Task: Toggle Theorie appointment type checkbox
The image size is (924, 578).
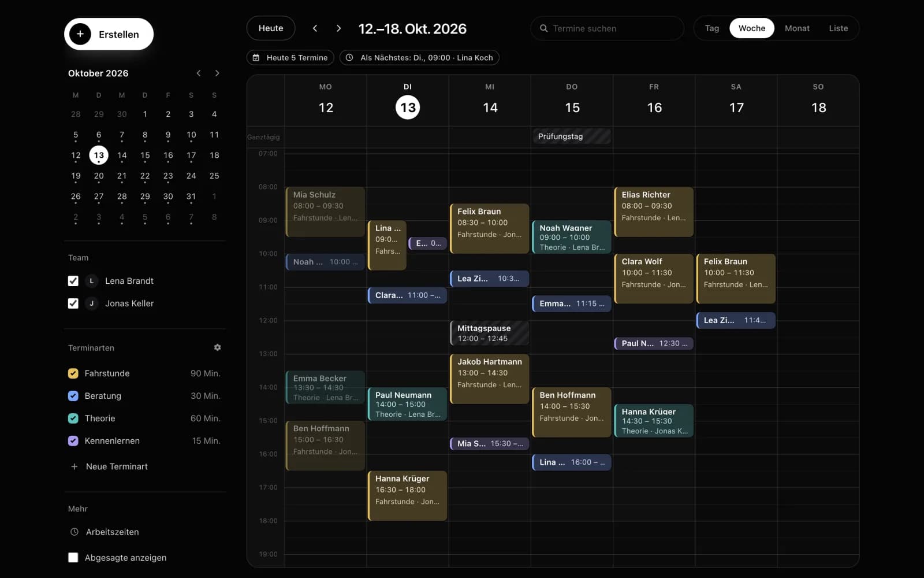Action: [x=73, y=418]
